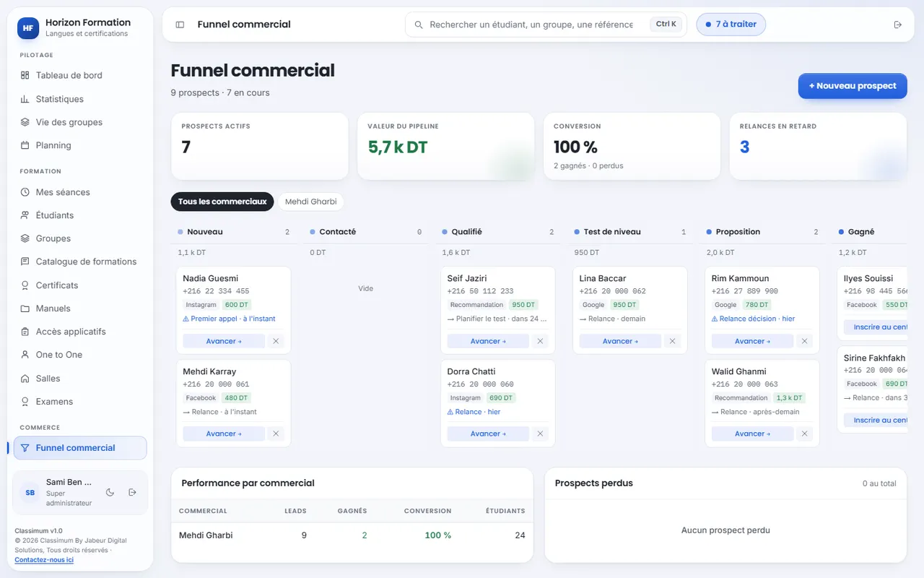Click the Salles home icon
The width and height of the screenshot is (924, 578).
pos(25,379)
